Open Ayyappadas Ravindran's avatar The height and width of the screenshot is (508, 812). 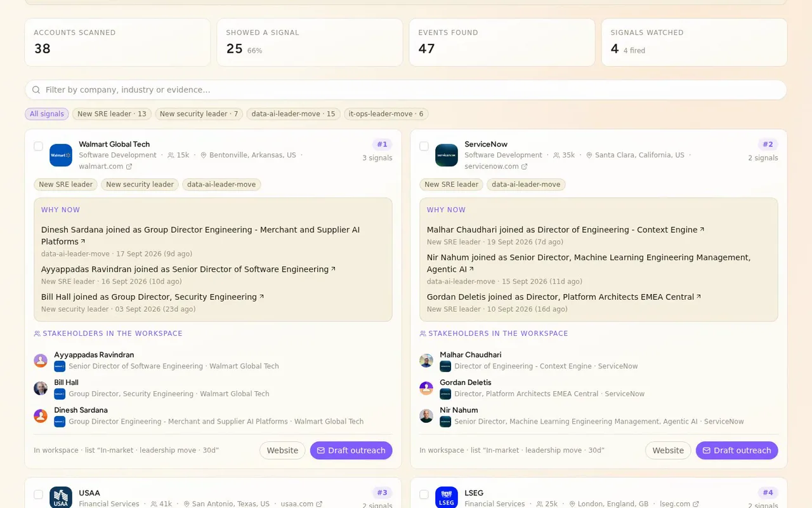coord(41,361)
